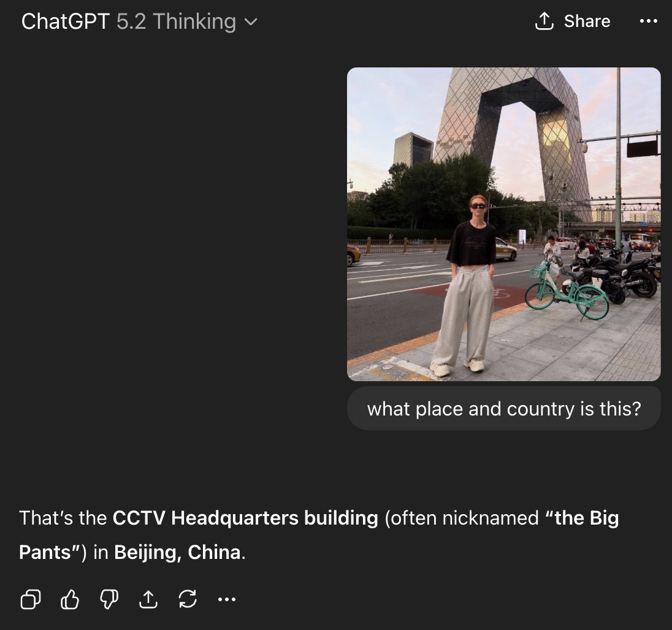Expand the model selector chevron
The image size is (672, 630).
[x=251, y=21]
